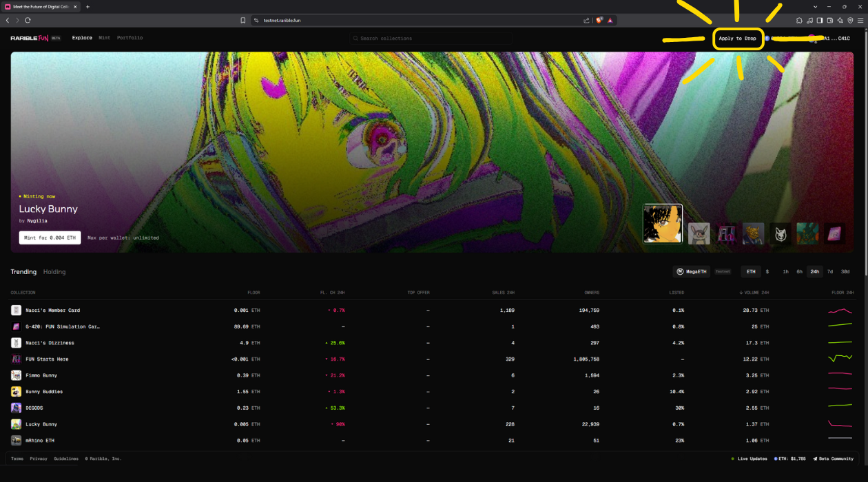Image resolution: width=868 pixels, height=482 pixels.
Task: Select the gray bunny carousel thumbnail
Action: pyautogui.click(x=699, y=233)
